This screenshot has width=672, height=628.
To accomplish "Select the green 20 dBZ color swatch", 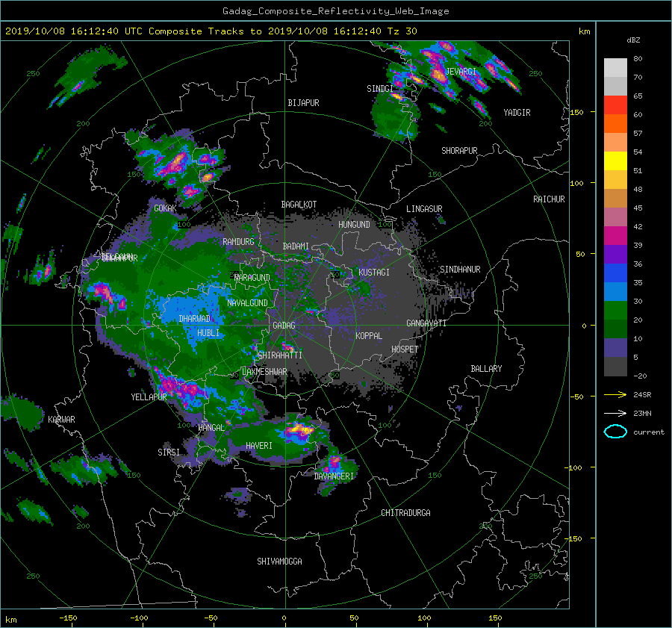I will click(x=615, y=311).
